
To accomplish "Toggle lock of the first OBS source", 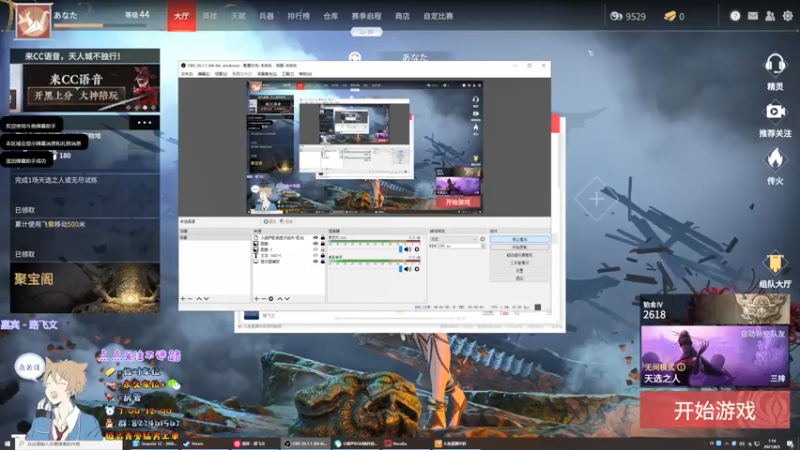I will (322, 238).
